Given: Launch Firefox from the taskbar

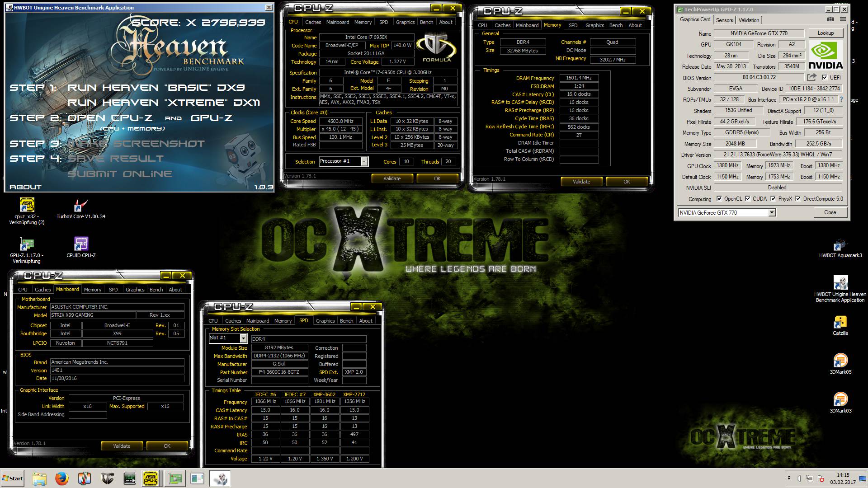Looking at the screenshot, I should [62, 479].
